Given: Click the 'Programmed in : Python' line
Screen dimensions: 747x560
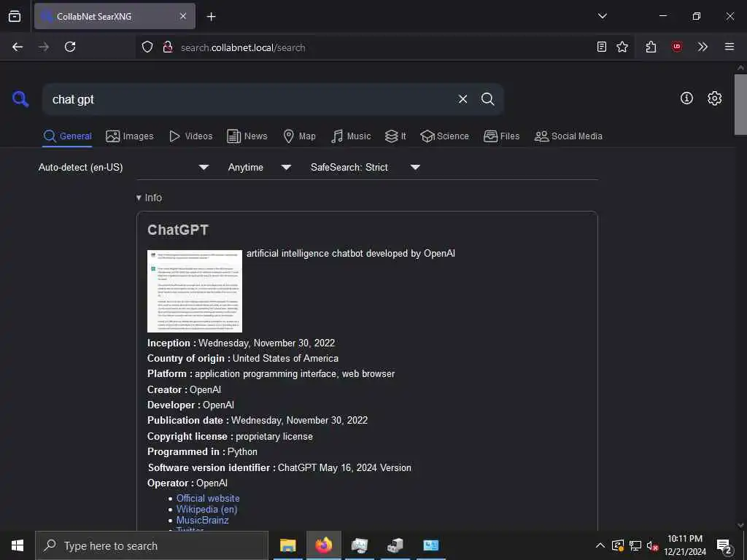Looking at the screenshot, I should 202,451.
